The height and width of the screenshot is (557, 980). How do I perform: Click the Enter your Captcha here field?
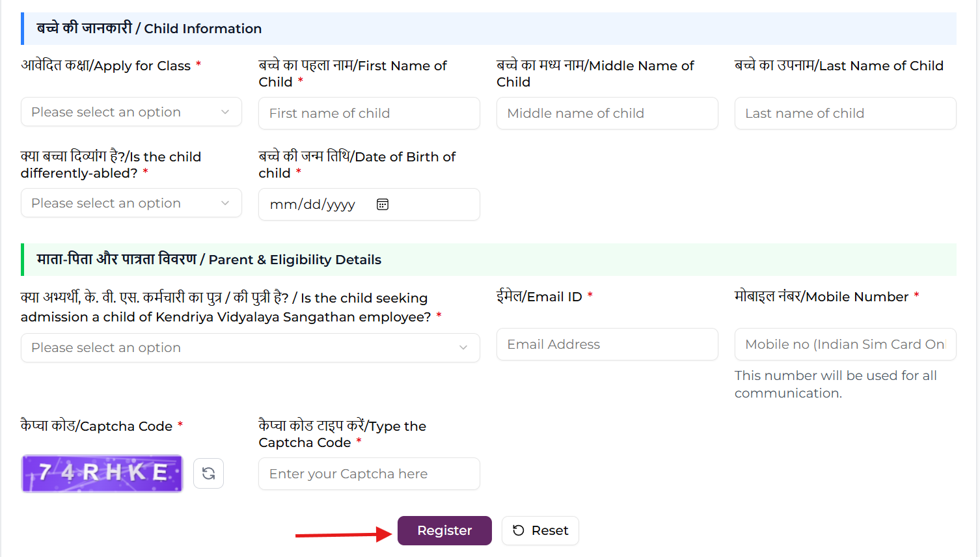coord(369,474)
